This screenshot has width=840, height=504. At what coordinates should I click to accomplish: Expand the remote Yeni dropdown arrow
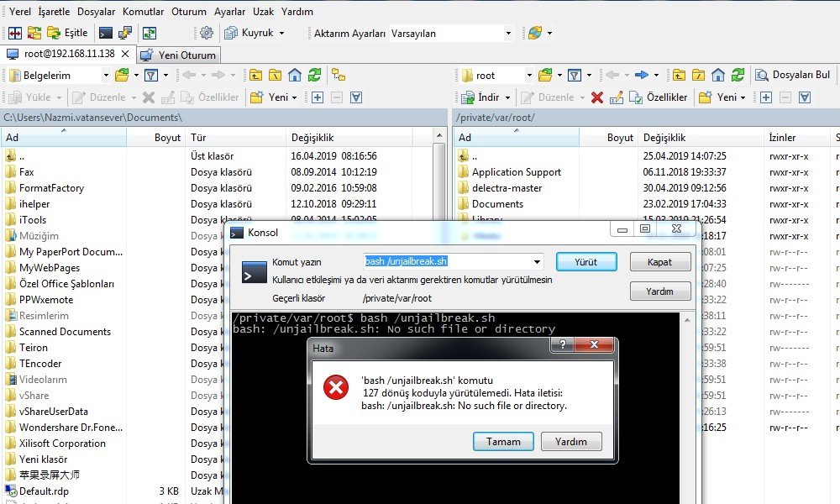(x=743, y=97)
